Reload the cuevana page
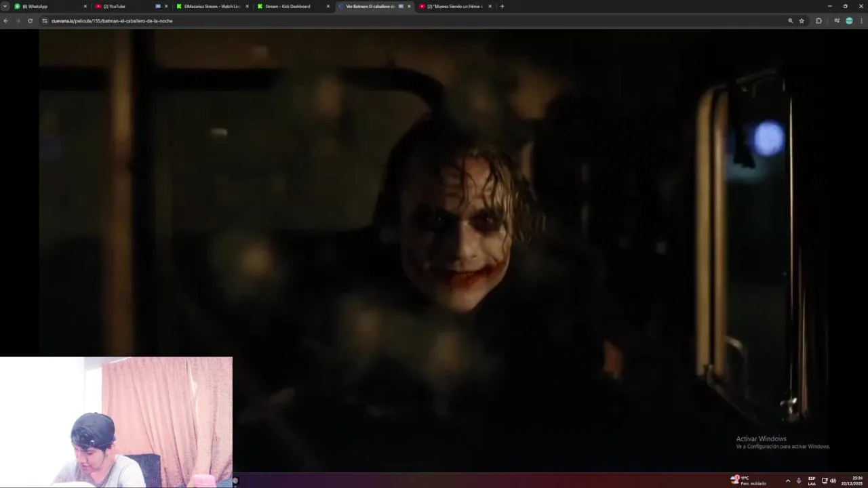Screen dimensions: 868x488 coord(30,21)
